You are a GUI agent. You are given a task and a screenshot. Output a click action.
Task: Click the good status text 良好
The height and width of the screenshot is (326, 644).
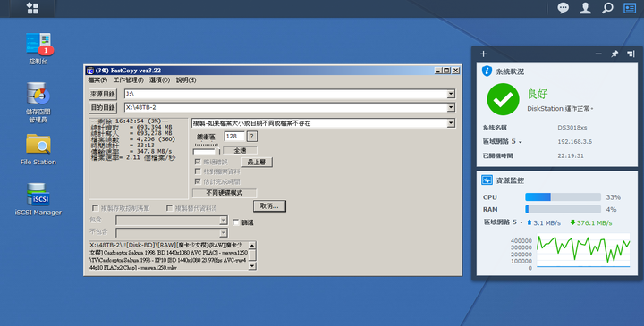coord(538,94)
